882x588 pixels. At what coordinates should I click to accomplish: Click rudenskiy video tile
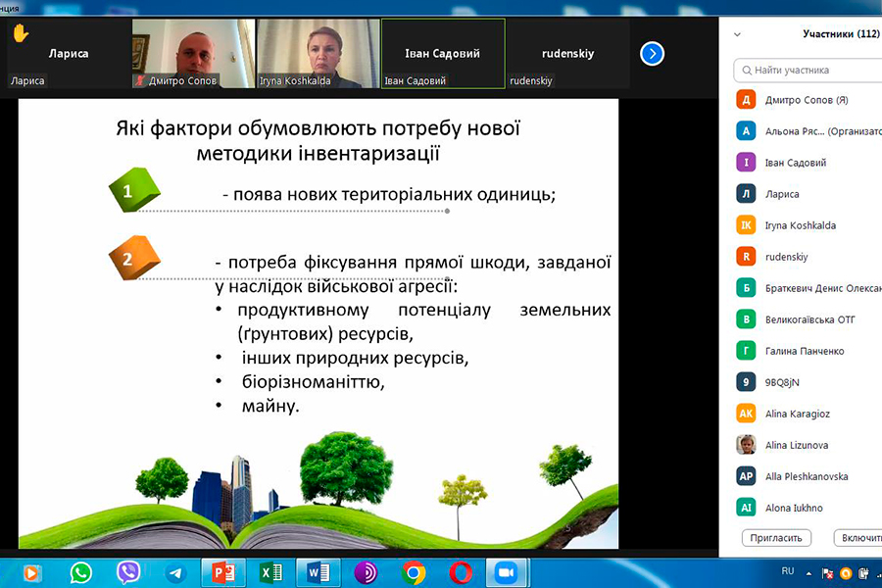(568, 54)
